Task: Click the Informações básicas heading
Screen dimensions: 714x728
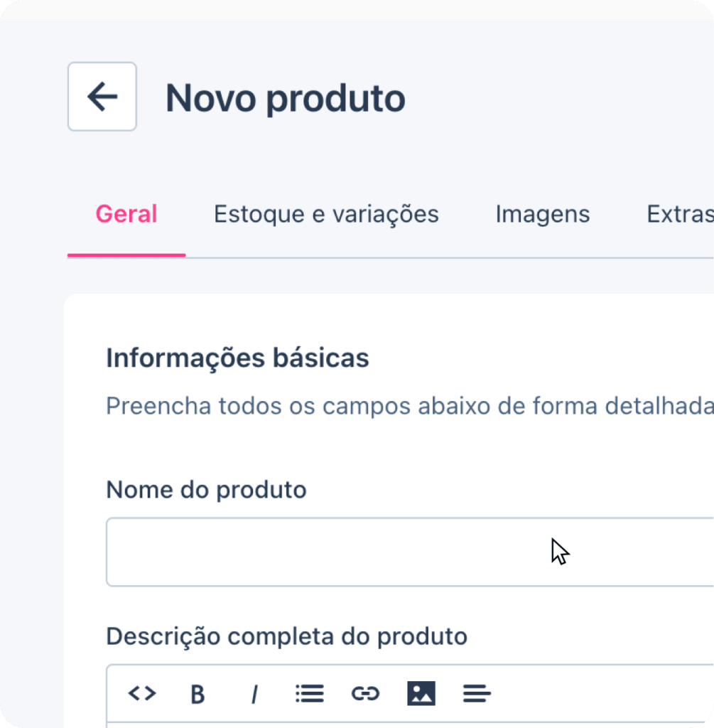Action: (x=237, y=358)
